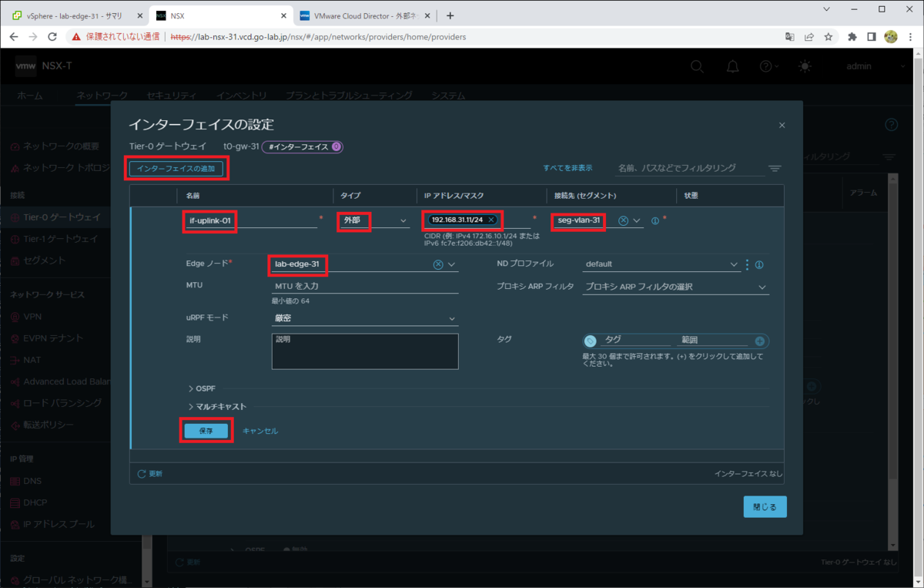This screenshot has width=924, height=588.
Task: Open the notifications bell icon
Action: [x=733, y=66]
